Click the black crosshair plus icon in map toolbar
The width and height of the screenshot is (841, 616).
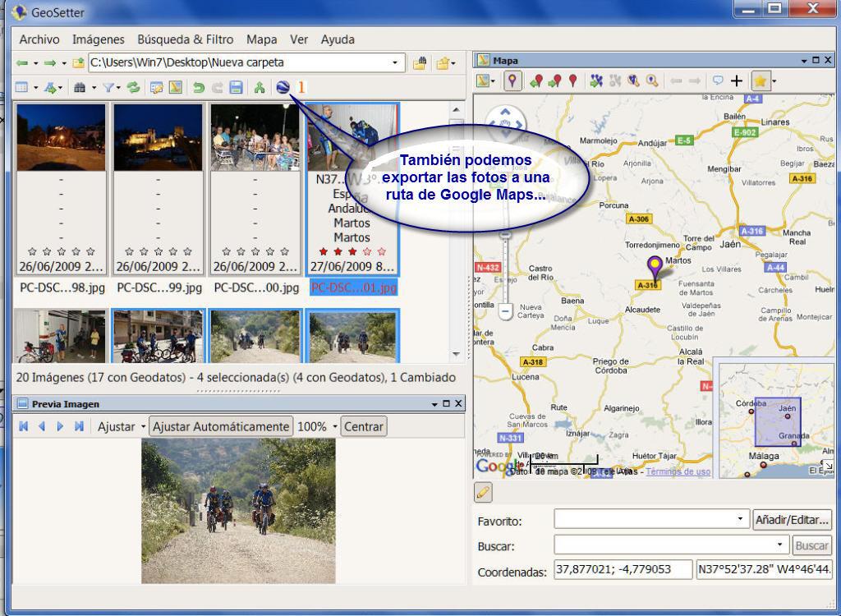click(x=737, y=81)
